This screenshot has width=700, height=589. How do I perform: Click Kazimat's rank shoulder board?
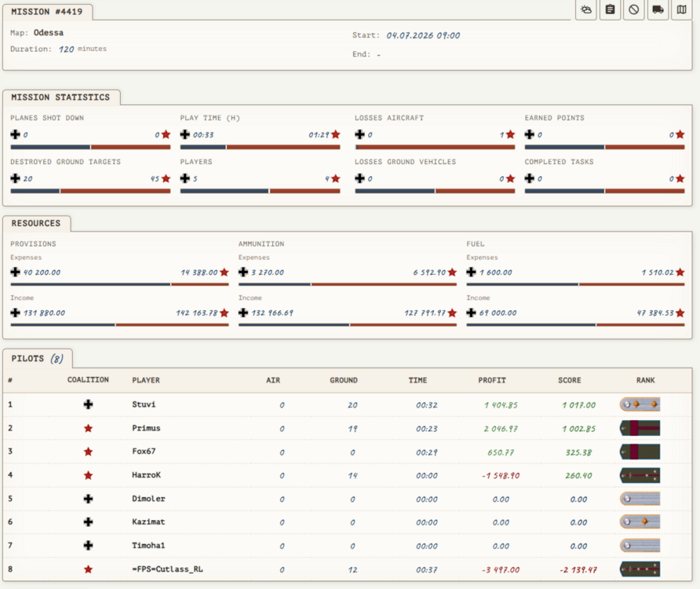(x=640, y=521)
